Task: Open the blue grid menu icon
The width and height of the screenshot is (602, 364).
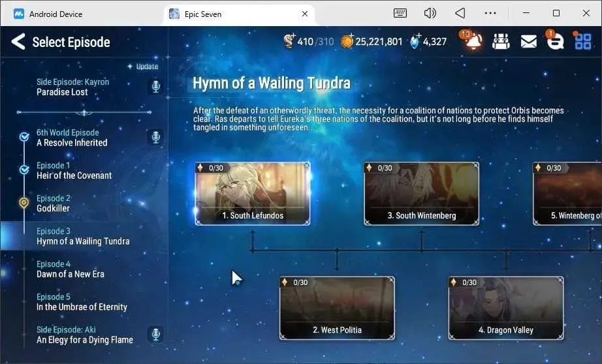Action: [x=582, y=42]
